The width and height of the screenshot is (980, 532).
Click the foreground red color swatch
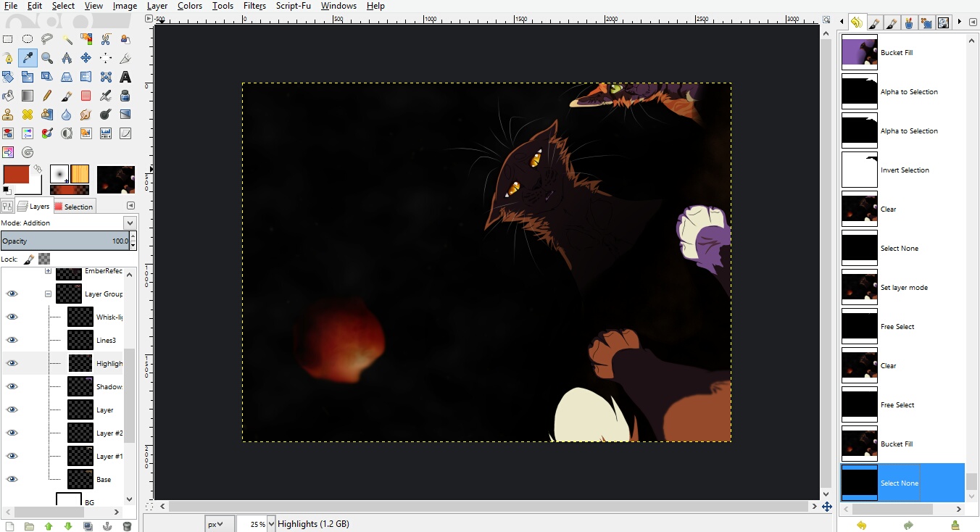click(x=16, y=175)
